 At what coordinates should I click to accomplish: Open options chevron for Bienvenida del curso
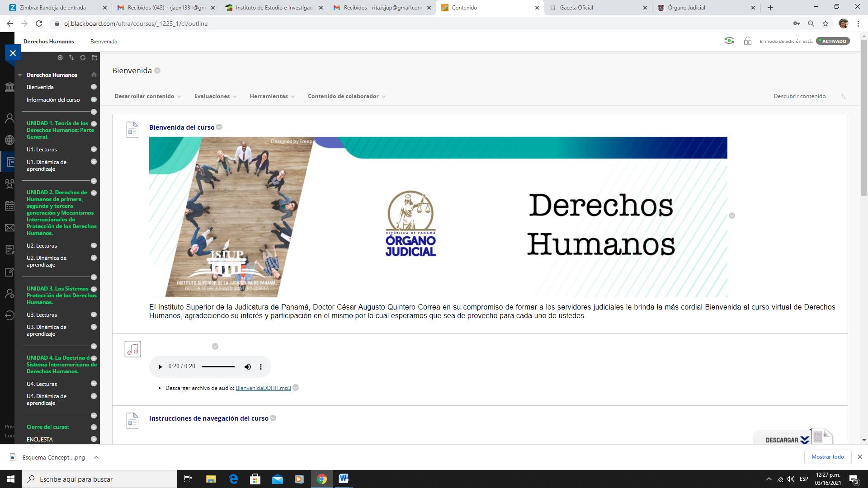click(x=219, y=127)
